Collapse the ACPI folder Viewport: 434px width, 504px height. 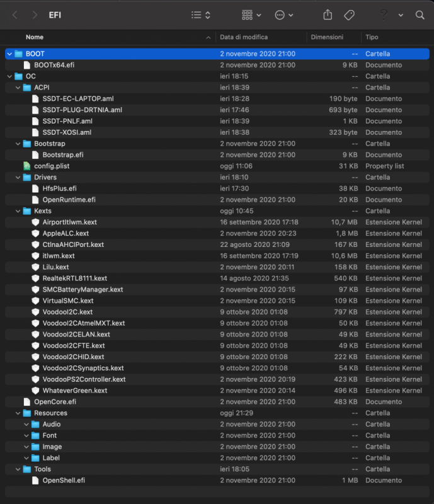point(18,88)
